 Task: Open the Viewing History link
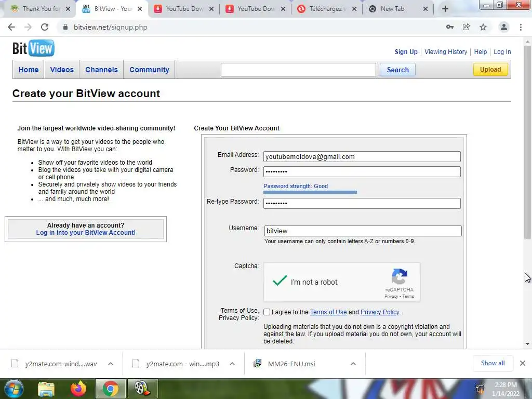446,52
